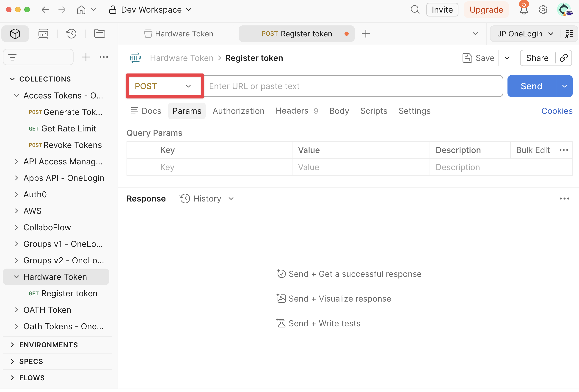Image resolution: width=579 pixels, height=392 pixels.
Task: Open the Scripts tab
Action: (x=374, y=111)
